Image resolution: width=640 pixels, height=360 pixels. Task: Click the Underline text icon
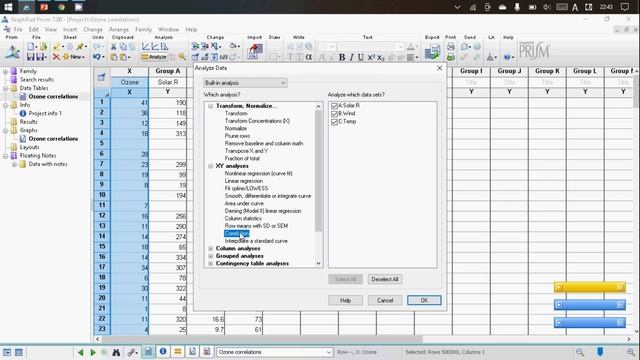tap(360, 57)
